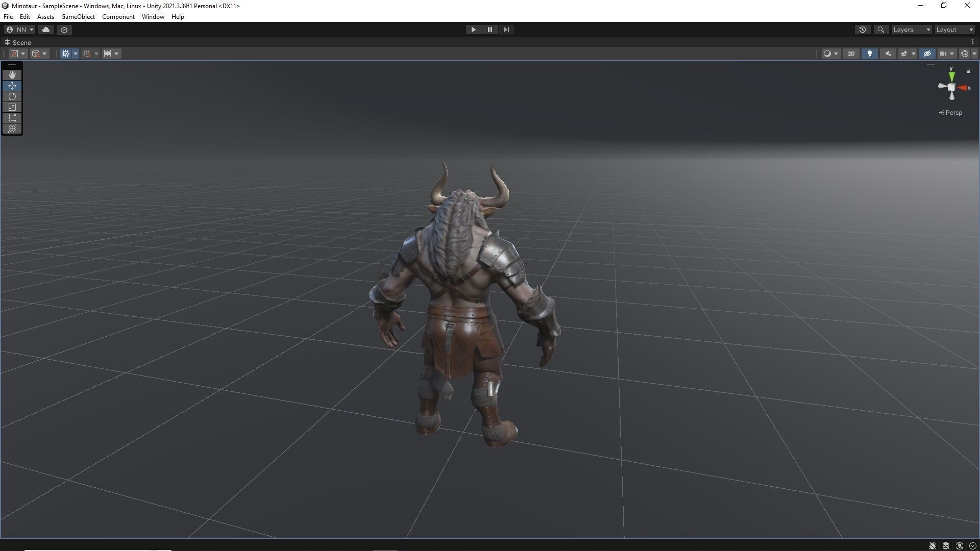Viewport: 980px width, 551px height.
Task: Open Unity Cloud services
Action: coord(46,30)
